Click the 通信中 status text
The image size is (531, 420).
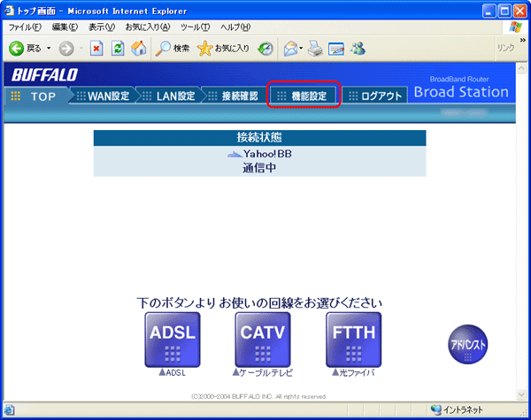click(259, 167)
